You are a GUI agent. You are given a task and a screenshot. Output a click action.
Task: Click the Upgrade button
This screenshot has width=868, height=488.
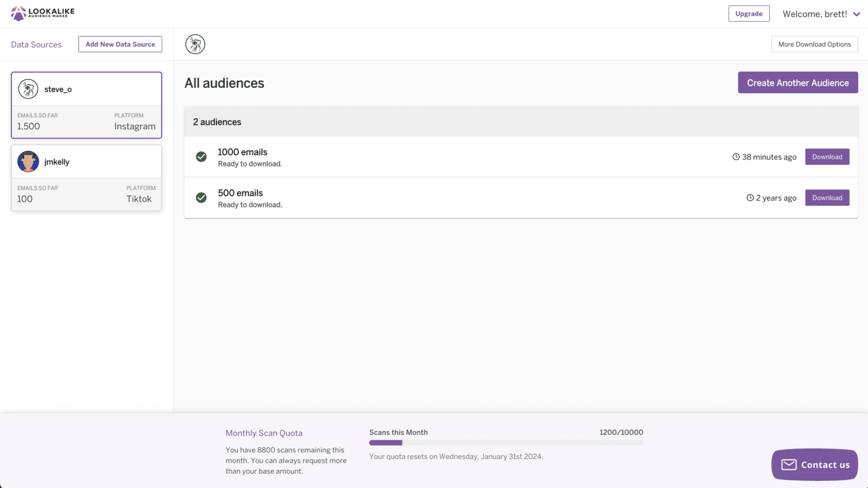749,14
